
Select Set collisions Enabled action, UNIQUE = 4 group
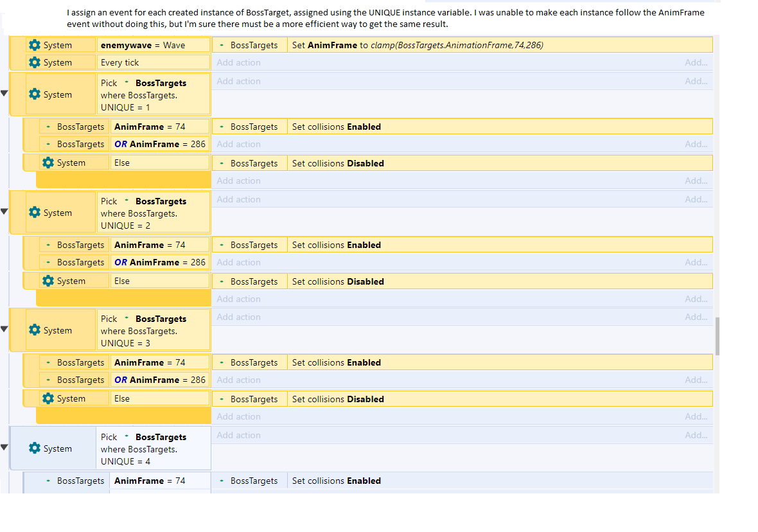coord(500,481)
